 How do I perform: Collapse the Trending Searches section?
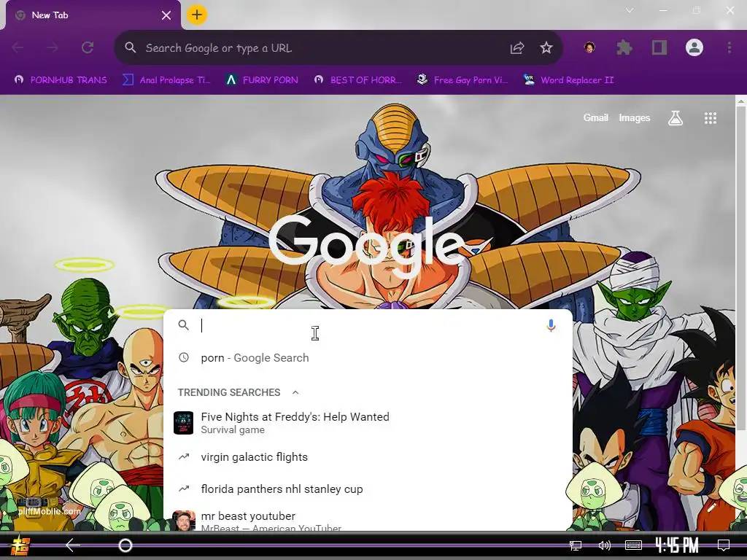point(295,392)
